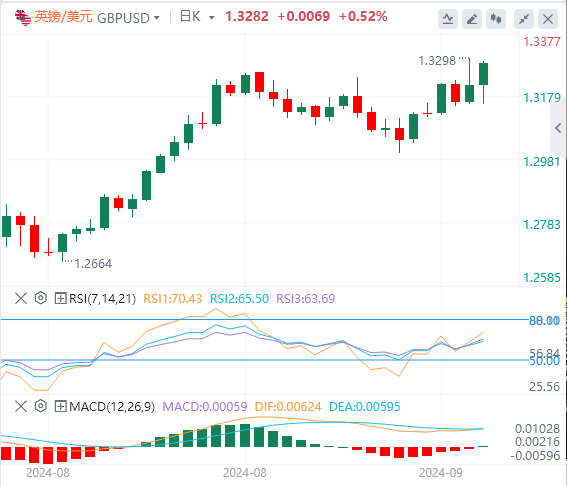Collapse chart with the shrink arrows icon

pyautogui.click(x=524, y=19)
